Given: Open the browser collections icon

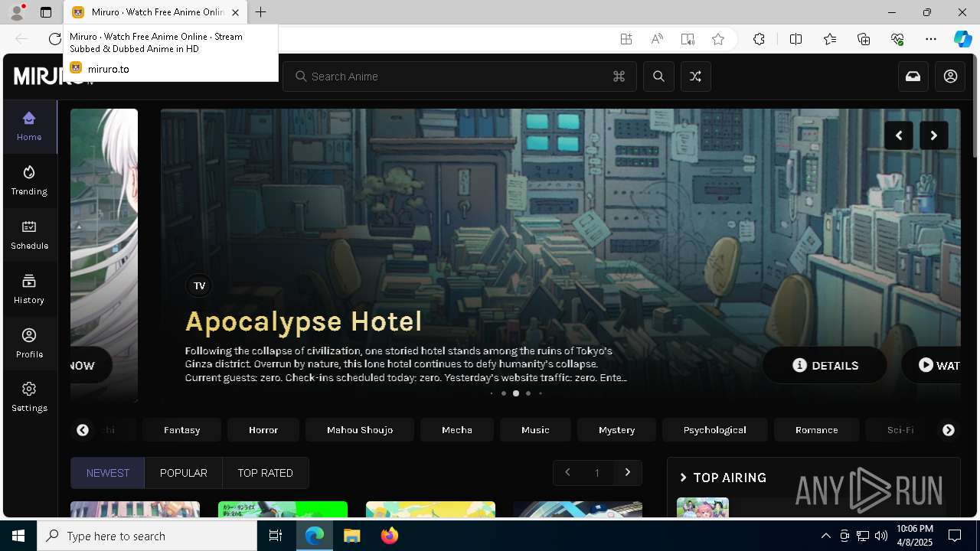Looking at the screenshot, I should coord(864,39).
